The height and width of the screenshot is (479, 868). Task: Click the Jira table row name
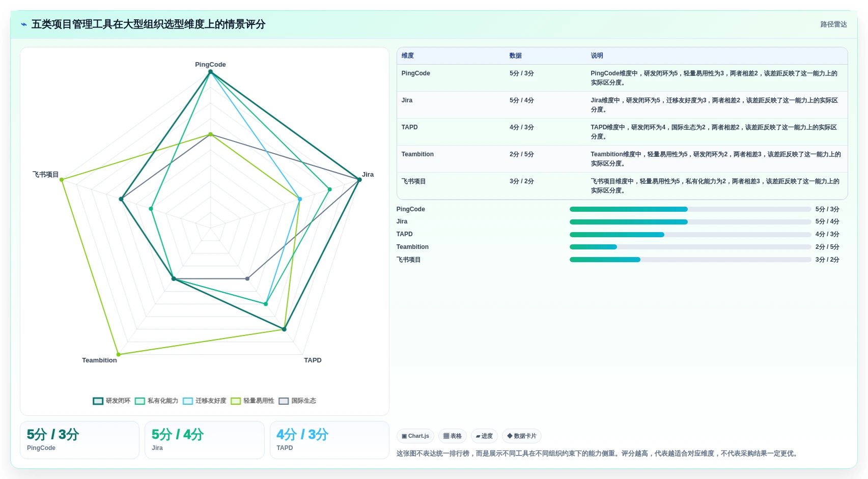tap(407, 100)
